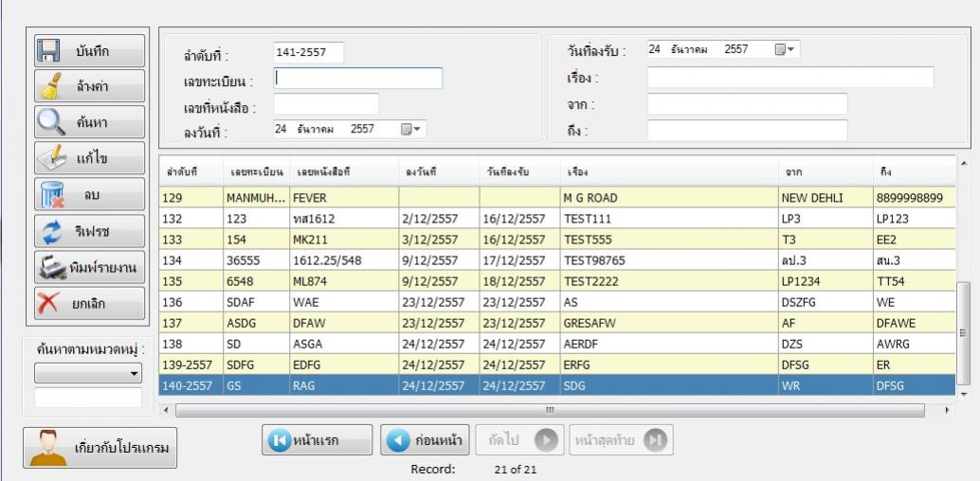
Task: Sort by เรื่อง column header
Action: coord(669,171)
